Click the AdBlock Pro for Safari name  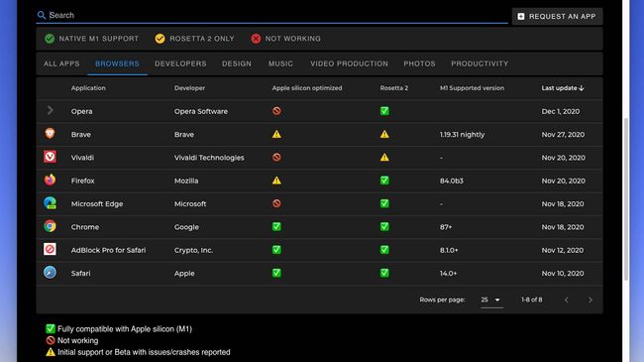click(108, 250)
